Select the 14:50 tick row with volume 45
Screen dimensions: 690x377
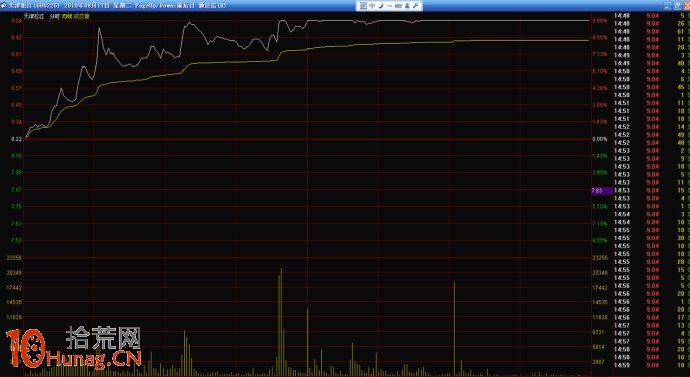click(651, 87)
